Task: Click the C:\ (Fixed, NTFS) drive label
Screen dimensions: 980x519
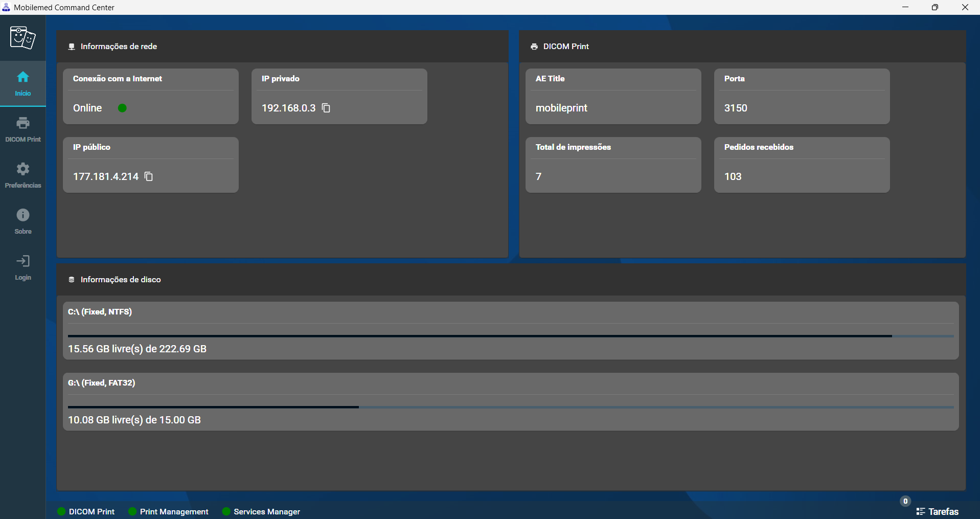Action: [x=100, y=312]
